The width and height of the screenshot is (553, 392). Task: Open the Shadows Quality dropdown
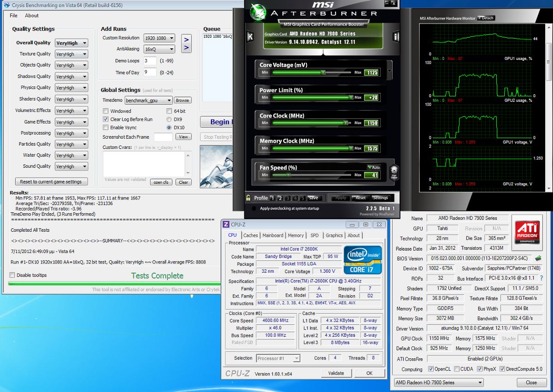tap(71, 76)
